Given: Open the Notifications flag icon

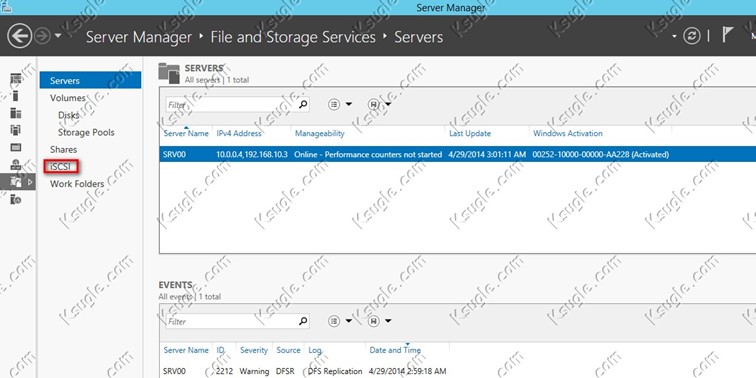Looking at the screenshot, I should tap(728, 35).
